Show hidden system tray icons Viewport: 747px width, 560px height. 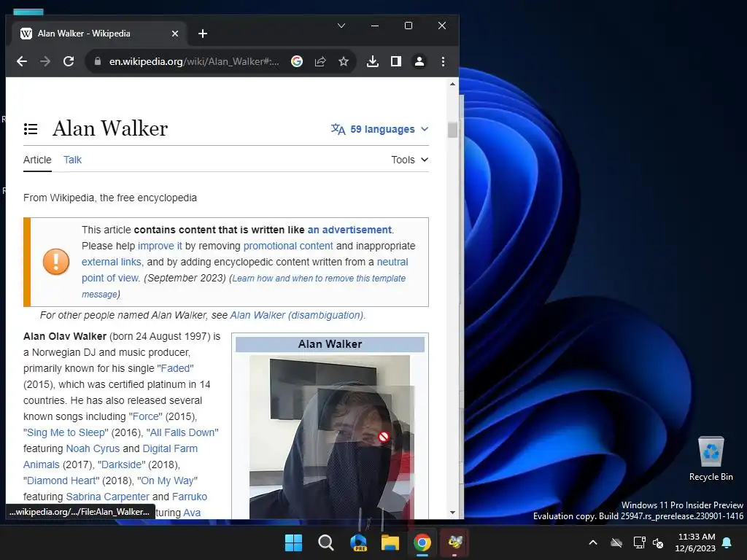tap(593, 542)
